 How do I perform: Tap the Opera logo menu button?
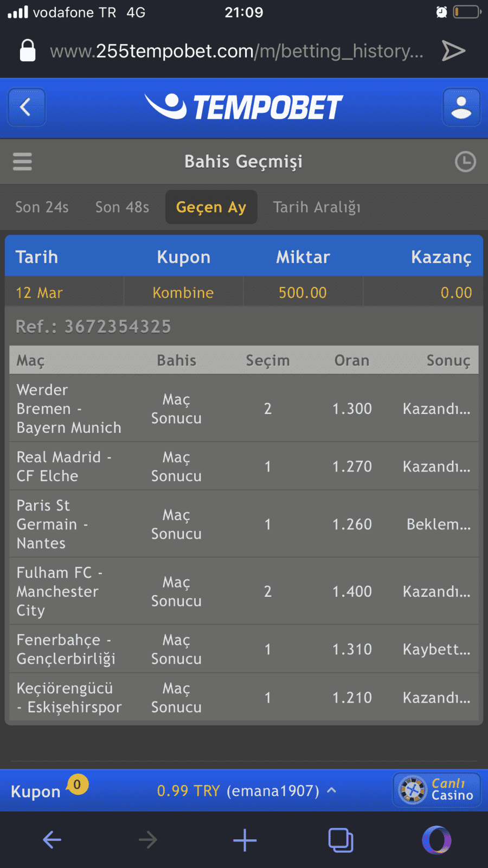tap(436, 840)
